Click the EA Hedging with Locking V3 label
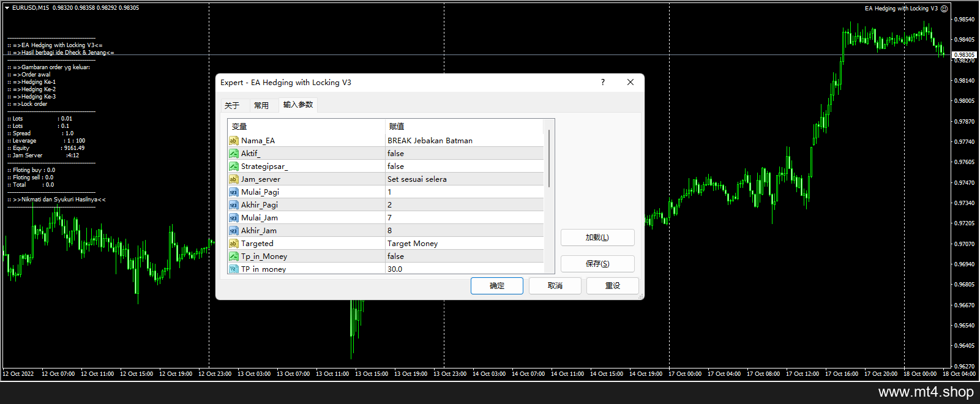 coord(901,9)
